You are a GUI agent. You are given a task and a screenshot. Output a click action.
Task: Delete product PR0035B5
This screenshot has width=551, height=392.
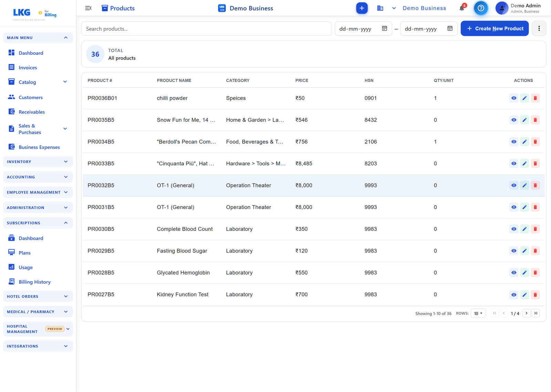click(x=535, y=120)
